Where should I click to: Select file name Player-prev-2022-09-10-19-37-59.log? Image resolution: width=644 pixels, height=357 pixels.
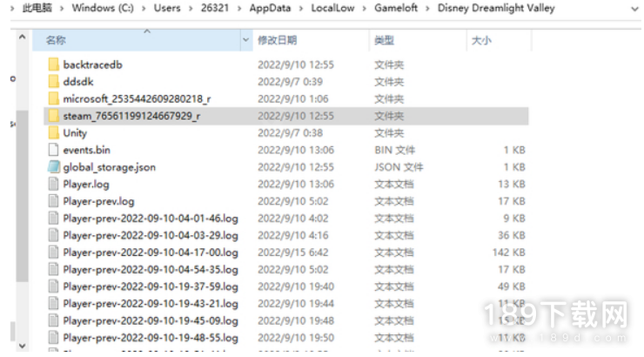151,286
